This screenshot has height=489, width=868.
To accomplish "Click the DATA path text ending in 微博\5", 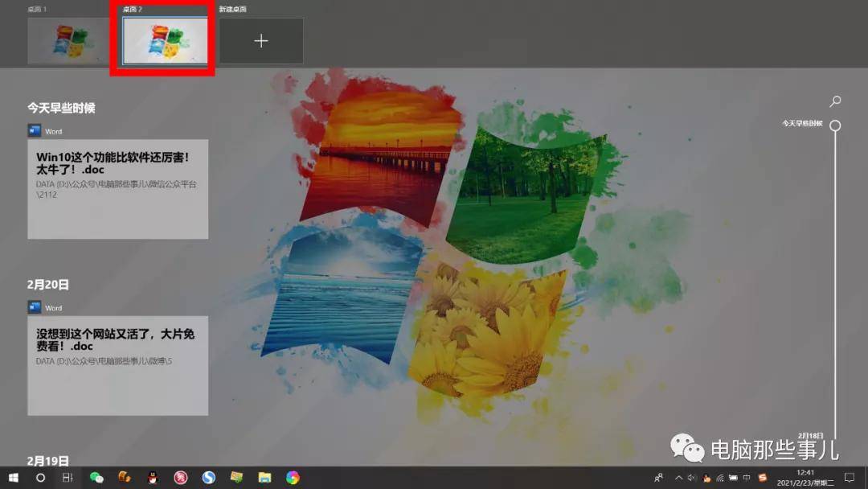I will click(104, 361).
